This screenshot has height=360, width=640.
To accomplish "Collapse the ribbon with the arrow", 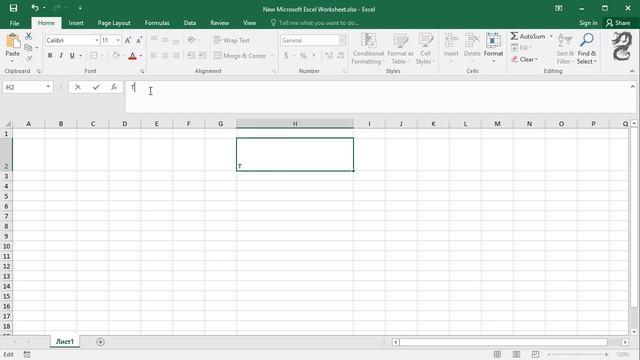I will point(632,71).
